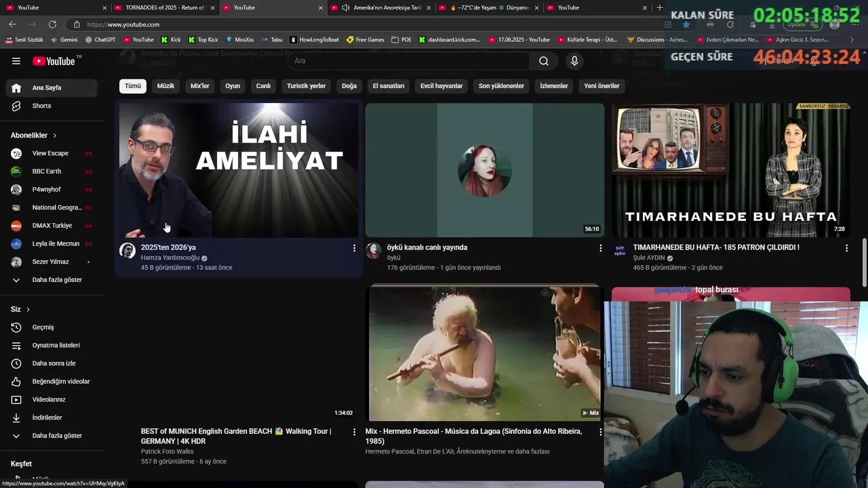Open Hermeto Pascoal mix thumbnail

(x=484, y=352)
